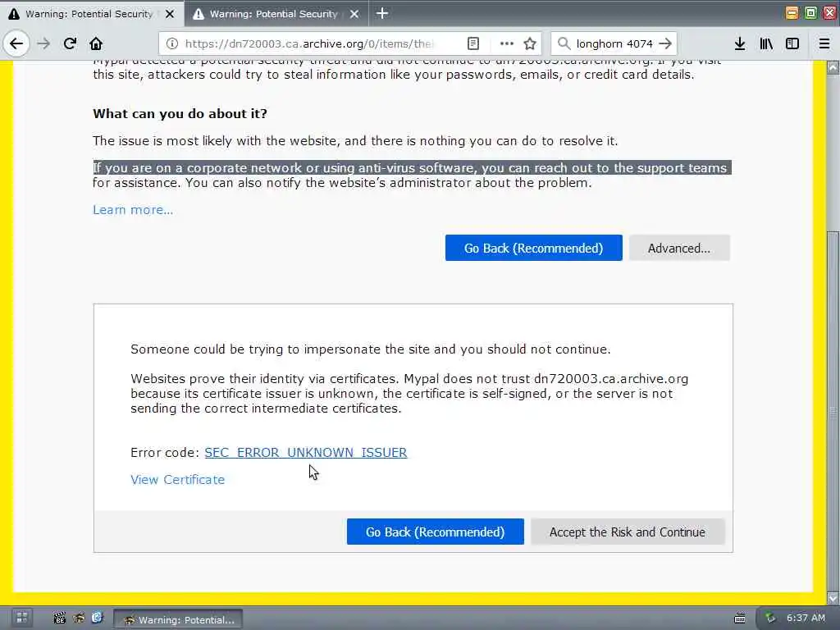Switch to the first Warning tab
This screenshot has height=630, width=840.
click(92, 13)
